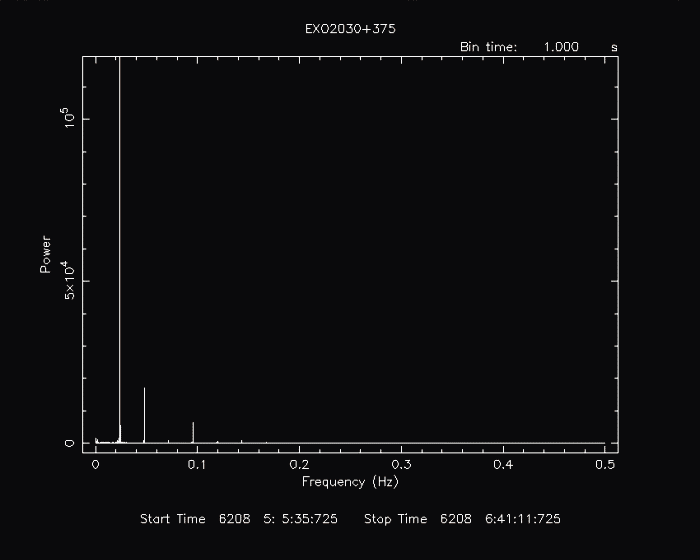Click the Stop Time label

click(395, 519)
